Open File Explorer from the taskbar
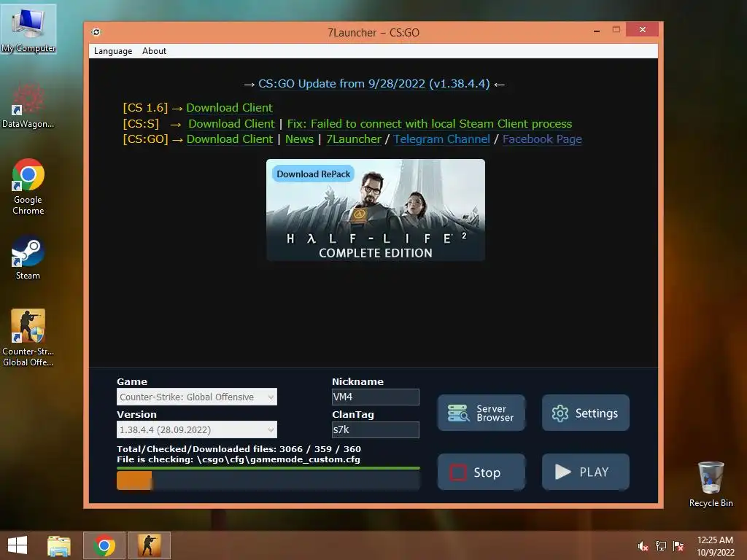The width and height of the screenshot is (747, 560). click(59, 545)
